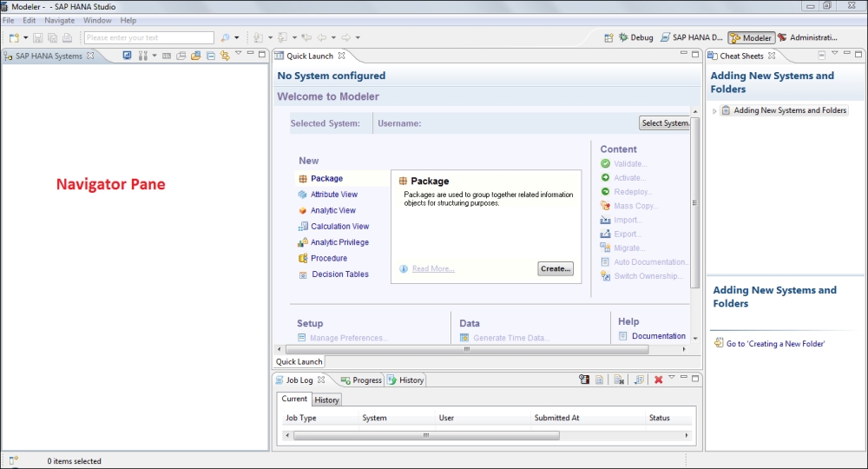The height and width of the screenshot is (469, 868).
Task: Select the Current sub-tab inside Job Log
Action: (x=294, y=399)
